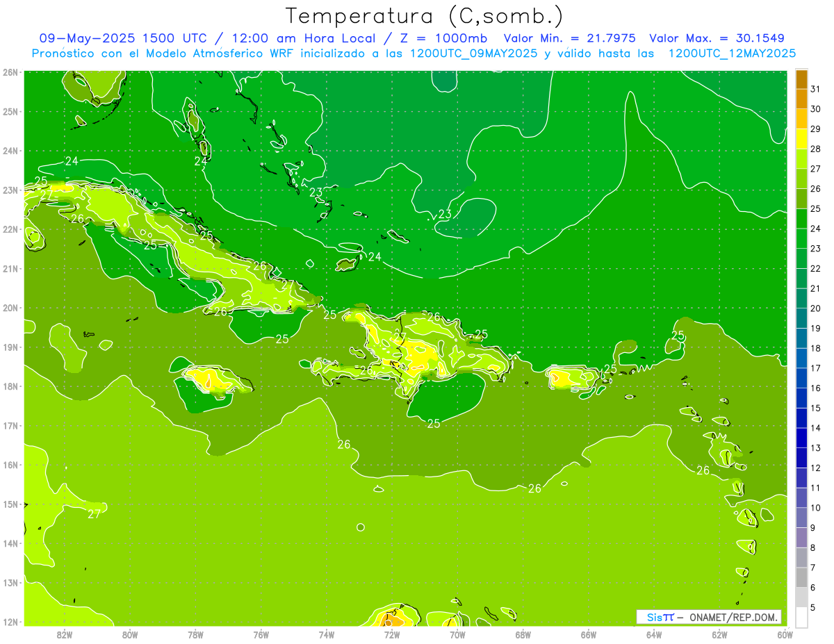Click the 74W longitude label

point(327,634)
